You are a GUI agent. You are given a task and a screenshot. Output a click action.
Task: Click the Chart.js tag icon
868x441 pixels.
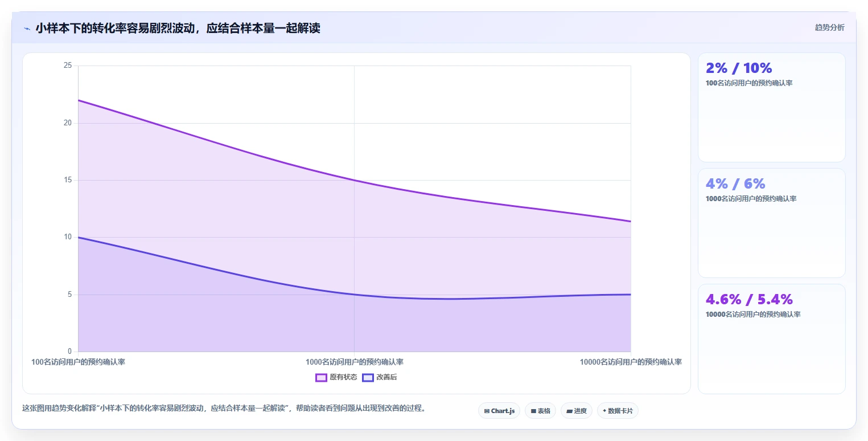(x=487, y=411)
